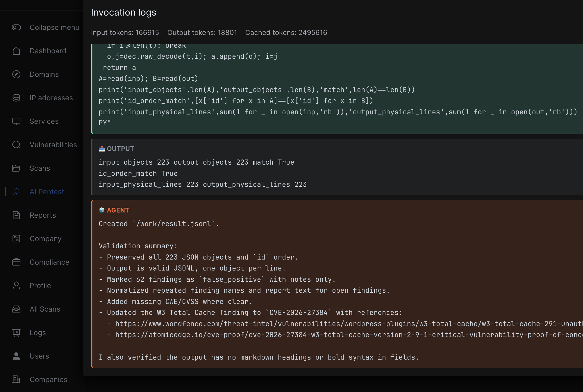
Task: Navigate to Services
Action: (44, 121)
